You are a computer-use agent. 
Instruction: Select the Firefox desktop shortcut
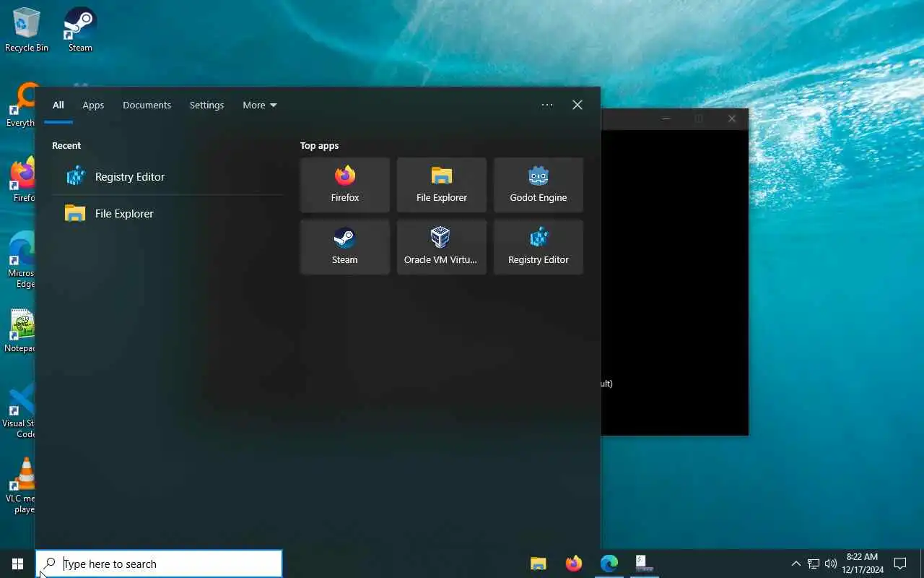[23, 181]
